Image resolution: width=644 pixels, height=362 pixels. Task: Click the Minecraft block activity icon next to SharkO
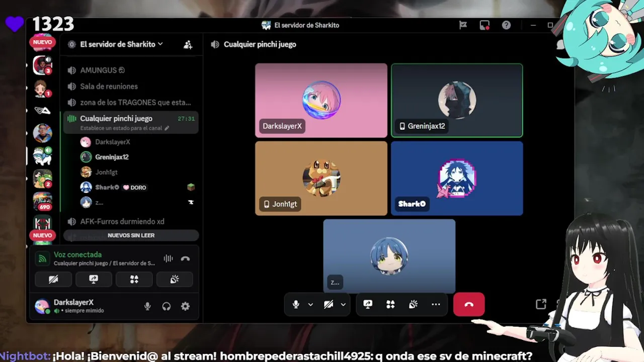point(191,188)
